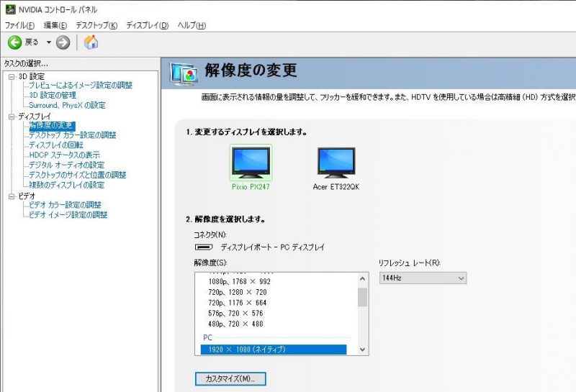
Task: Open the ヘルプ(H) menu
Action: click(192, 25)
